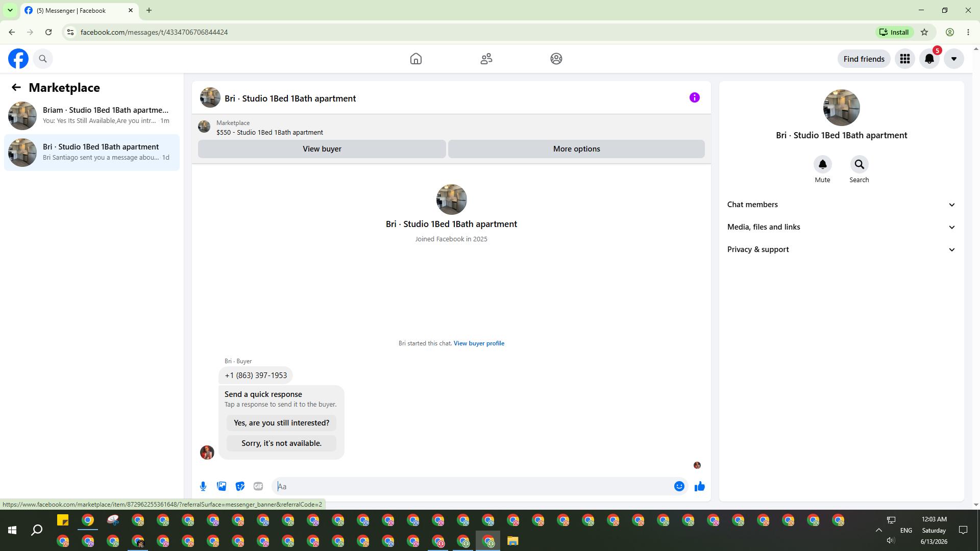Open Windows taskbar search

coord(37,531)
